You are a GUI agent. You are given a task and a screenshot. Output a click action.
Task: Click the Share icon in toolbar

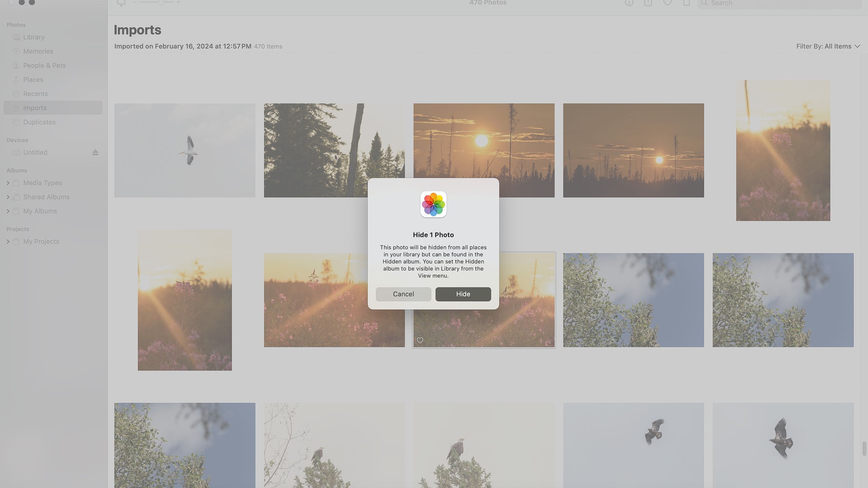(648, 3)
